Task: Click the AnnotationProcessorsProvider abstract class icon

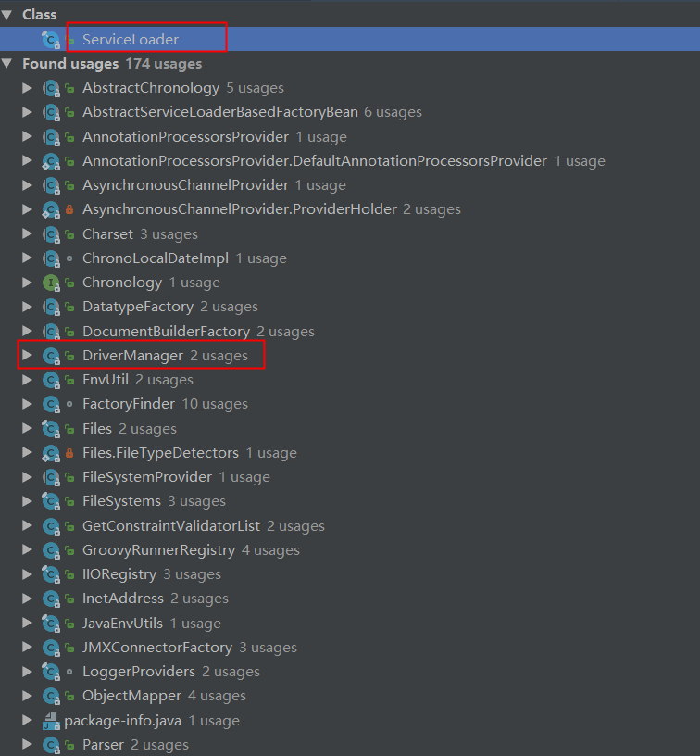Action: [51, 137]
